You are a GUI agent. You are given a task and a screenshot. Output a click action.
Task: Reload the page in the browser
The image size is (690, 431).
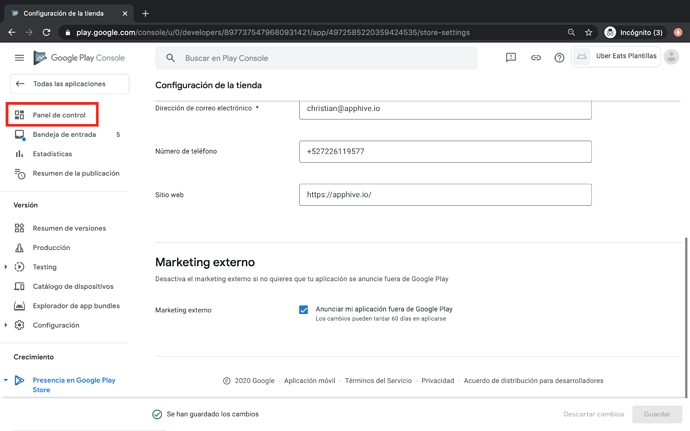tap(46, 32)
